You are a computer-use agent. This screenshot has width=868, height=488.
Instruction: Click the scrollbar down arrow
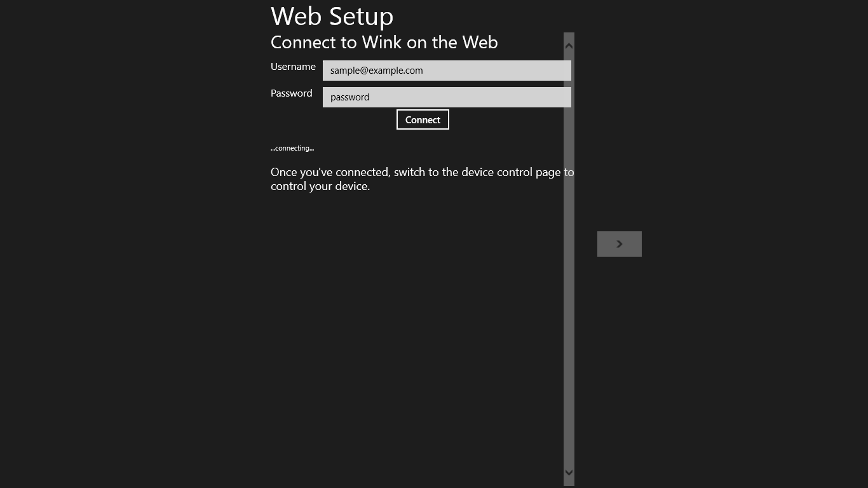click(x=569, y=472)
